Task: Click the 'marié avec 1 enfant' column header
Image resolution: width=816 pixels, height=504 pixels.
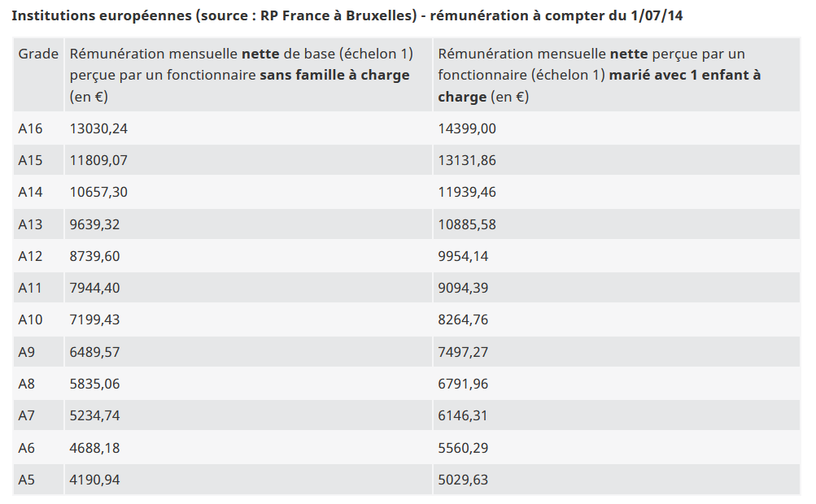Action: pos(600,75)
